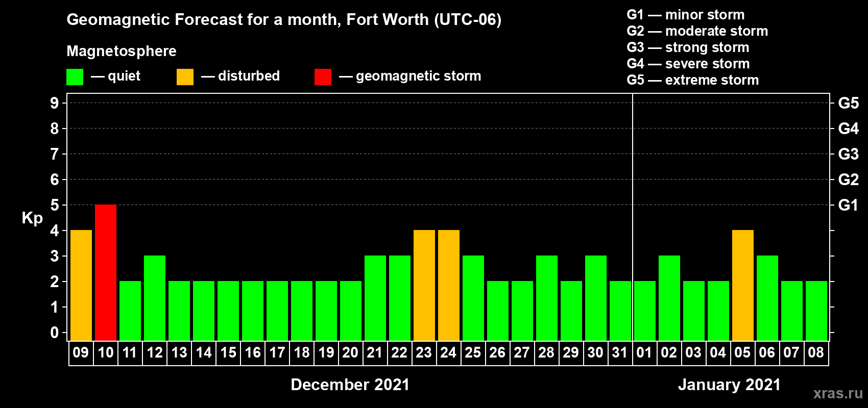Click the 'G2 — moderate storm' legend text
The height and width of the screenshot is (408, 868).
697,31
